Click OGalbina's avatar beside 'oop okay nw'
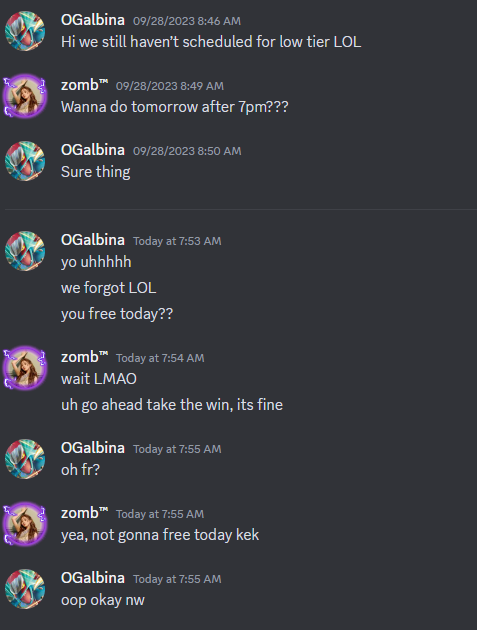This screenshot has width=477, height=630. click(x=25, y=589)
